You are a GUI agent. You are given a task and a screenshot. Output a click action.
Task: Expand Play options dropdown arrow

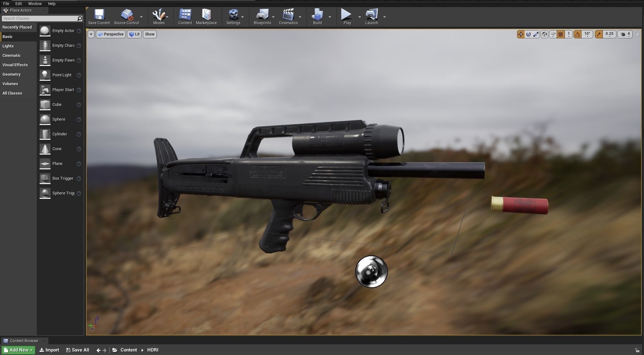coord(359,17)
